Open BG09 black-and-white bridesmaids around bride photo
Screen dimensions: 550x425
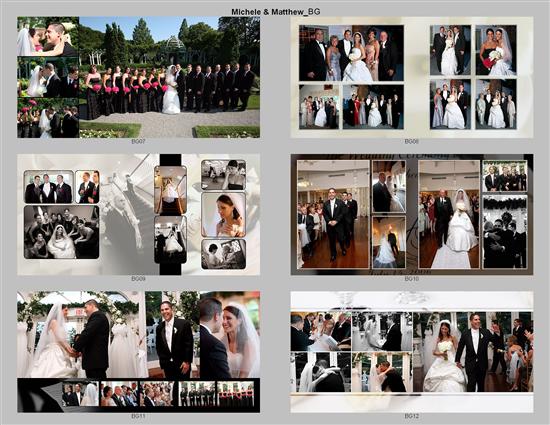61,232
